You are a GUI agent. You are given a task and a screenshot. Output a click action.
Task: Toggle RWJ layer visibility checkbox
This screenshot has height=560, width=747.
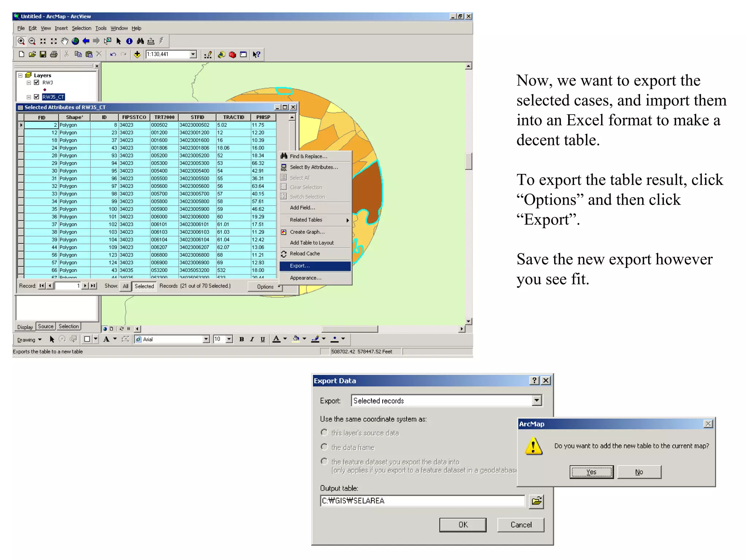[36, 82]
